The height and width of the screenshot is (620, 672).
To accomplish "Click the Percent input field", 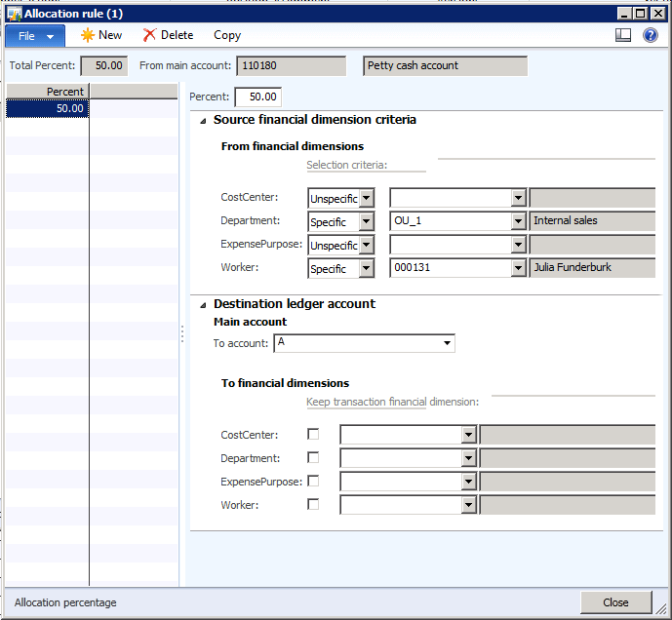I will click(258, 97).
